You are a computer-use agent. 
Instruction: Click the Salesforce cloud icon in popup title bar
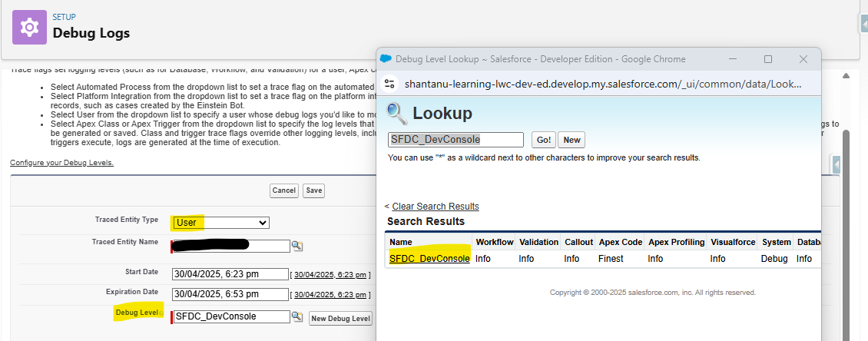[x=386, y=58]
